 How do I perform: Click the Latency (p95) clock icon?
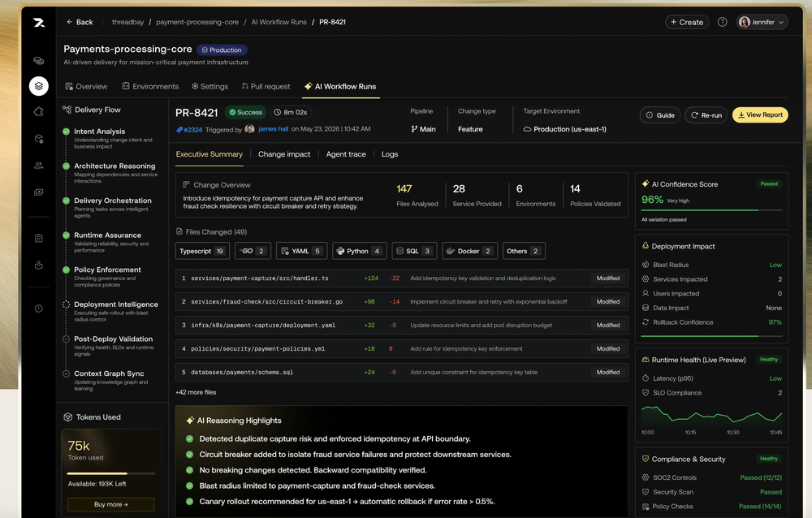(x=646, y=378)
